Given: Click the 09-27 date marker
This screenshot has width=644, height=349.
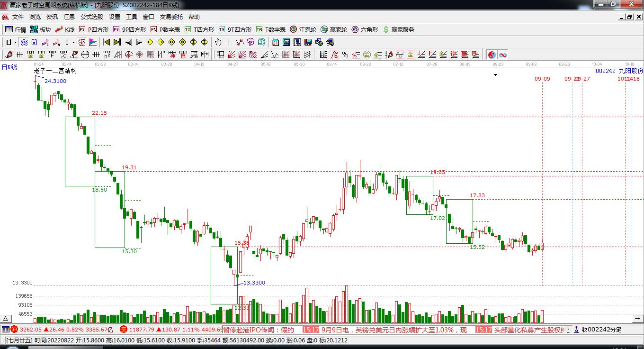Looking at the screenshot, I should click(x=583, y=79).
